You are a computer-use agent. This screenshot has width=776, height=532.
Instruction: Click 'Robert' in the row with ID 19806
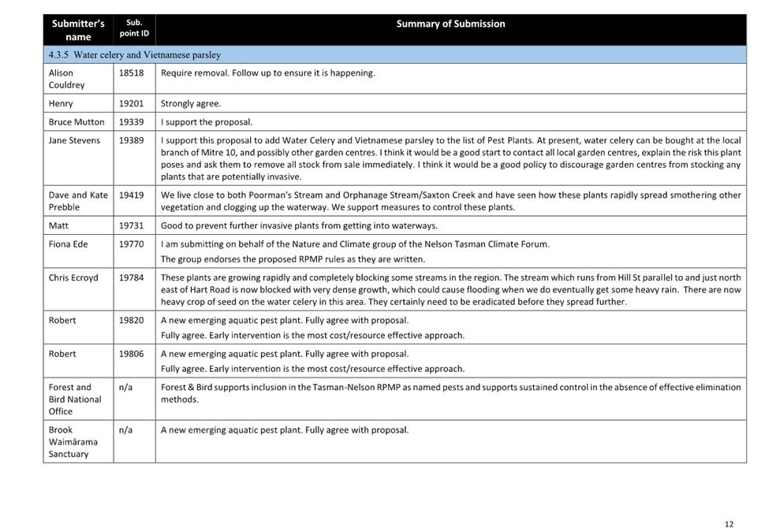62,354
